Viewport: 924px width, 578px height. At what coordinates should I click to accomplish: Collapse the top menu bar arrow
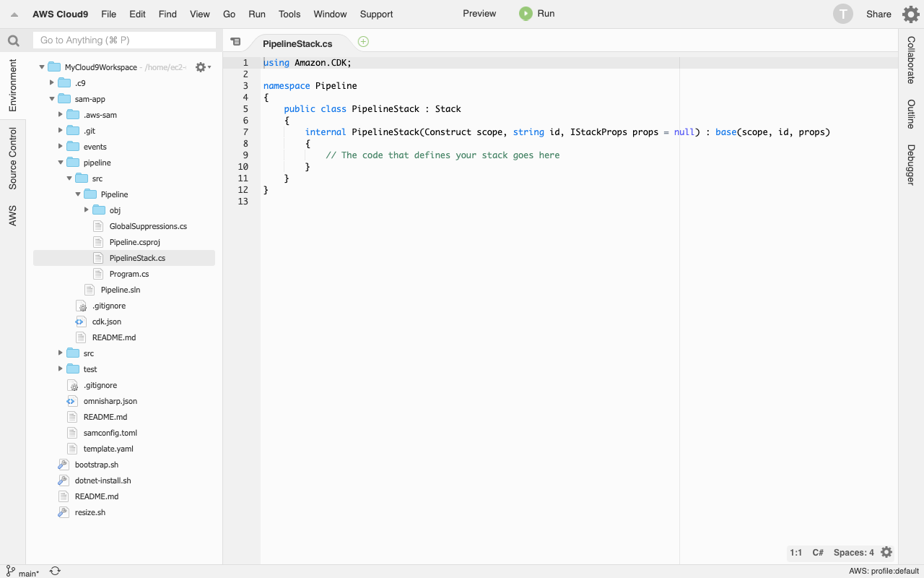14,14
